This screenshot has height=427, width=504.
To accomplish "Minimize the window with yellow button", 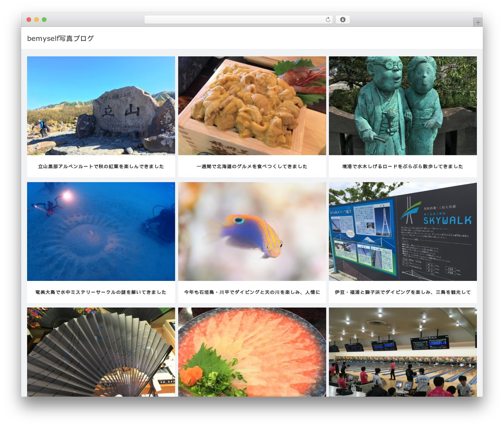I will coord(37,20).
